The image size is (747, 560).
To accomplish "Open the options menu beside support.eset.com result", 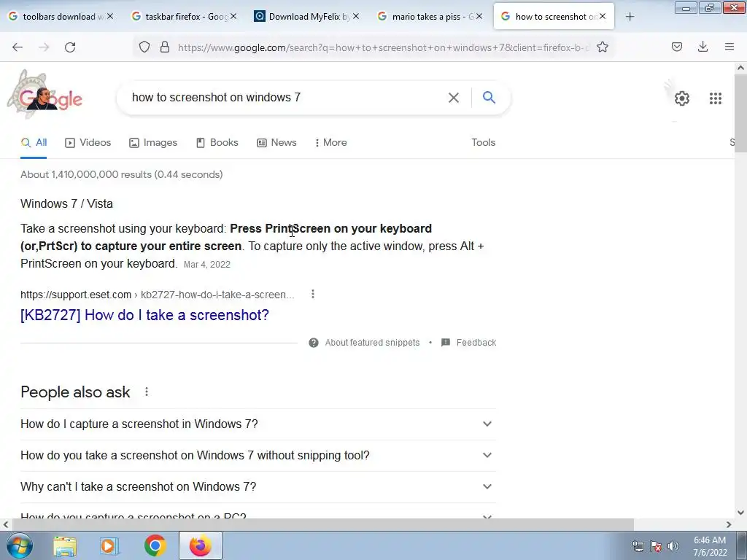I will click(x=313, y=295).
